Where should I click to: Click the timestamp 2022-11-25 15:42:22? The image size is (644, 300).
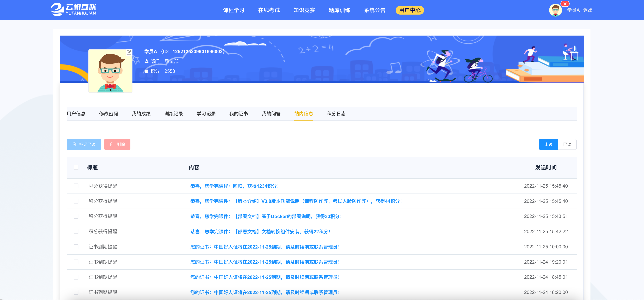[546, 232]
